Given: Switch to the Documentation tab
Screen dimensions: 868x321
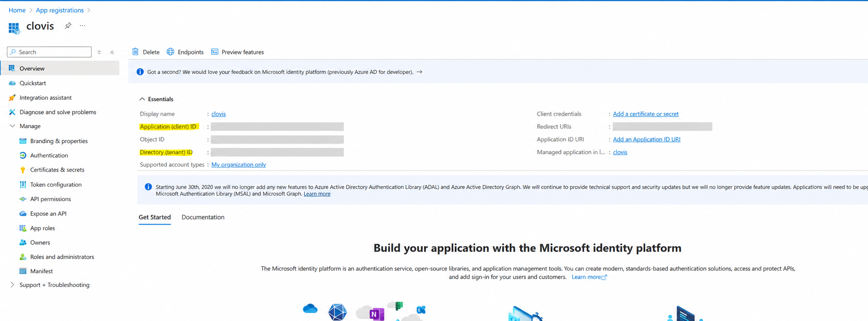Looking at the screenshot, I should pyautogui.click(x=203, y=217).
